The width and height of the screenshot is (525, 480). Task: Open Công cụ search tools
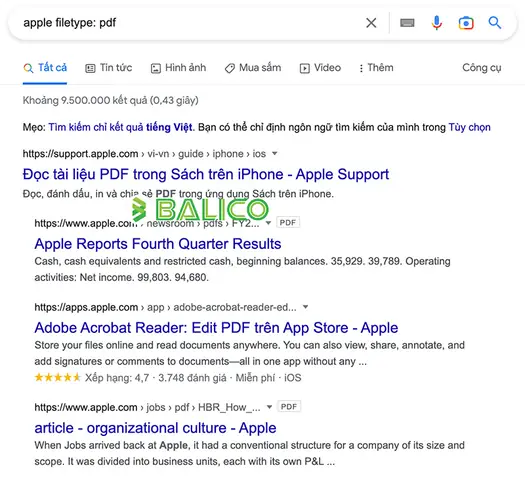pos(481,68)
